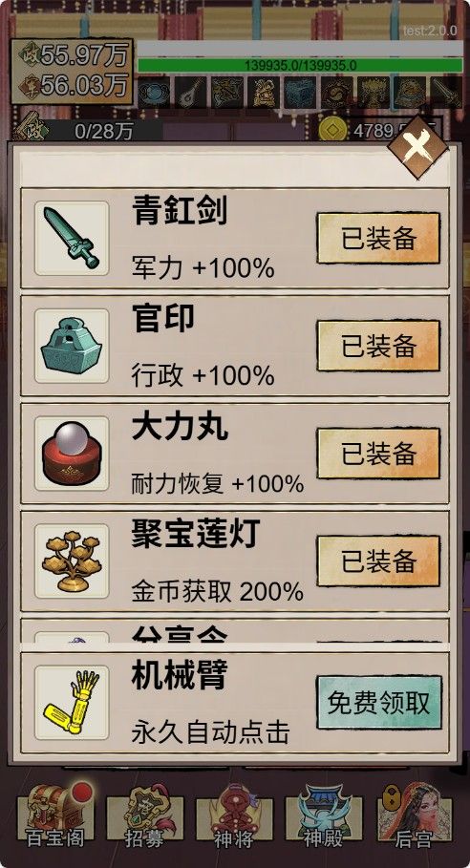Select the lute item in top row
Viewport: 470px width, 868px height.
191,93
